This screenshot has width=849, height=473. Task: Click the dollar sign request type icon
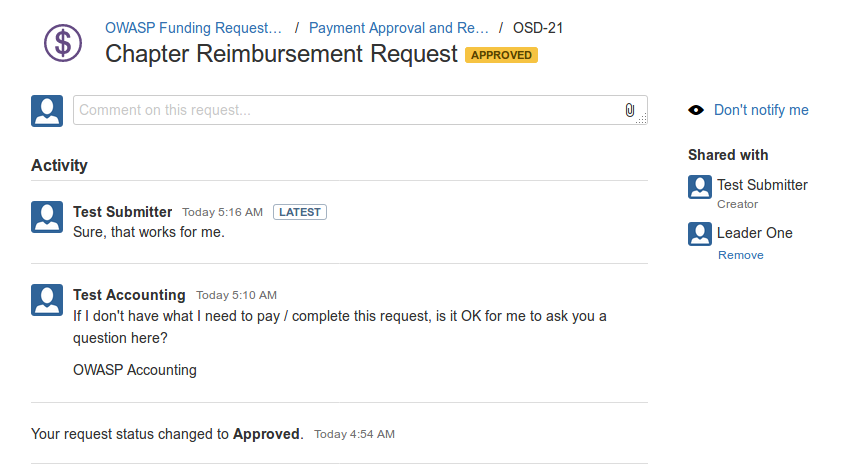[63, 43]
